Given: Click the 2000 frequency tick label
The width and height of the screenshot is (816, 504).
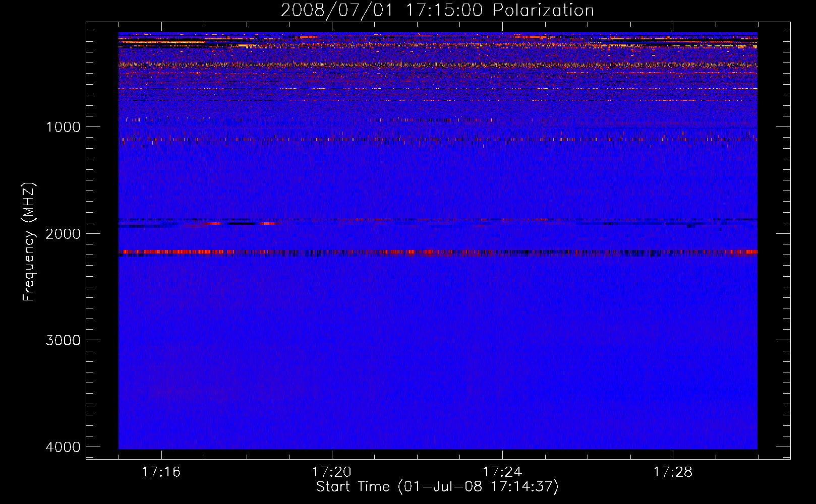Looking at the screenshot, I should pyautogui.click(x=64, y=234).
